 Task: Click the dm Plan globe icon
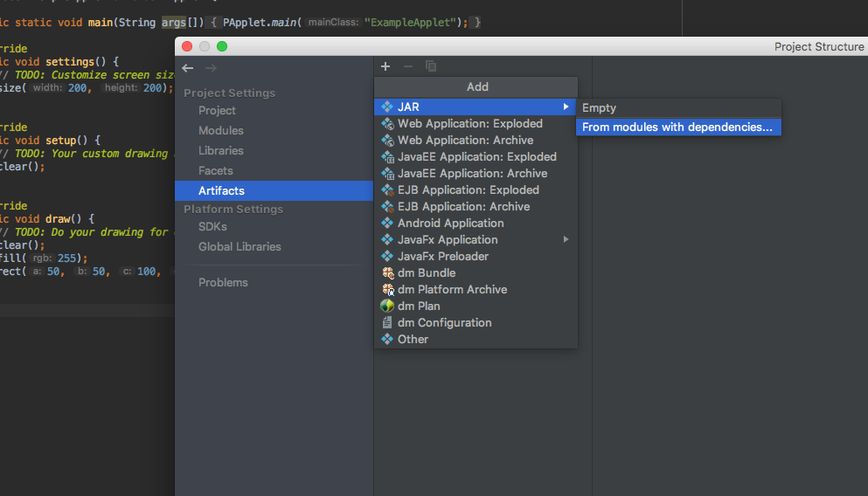point(387,307)
